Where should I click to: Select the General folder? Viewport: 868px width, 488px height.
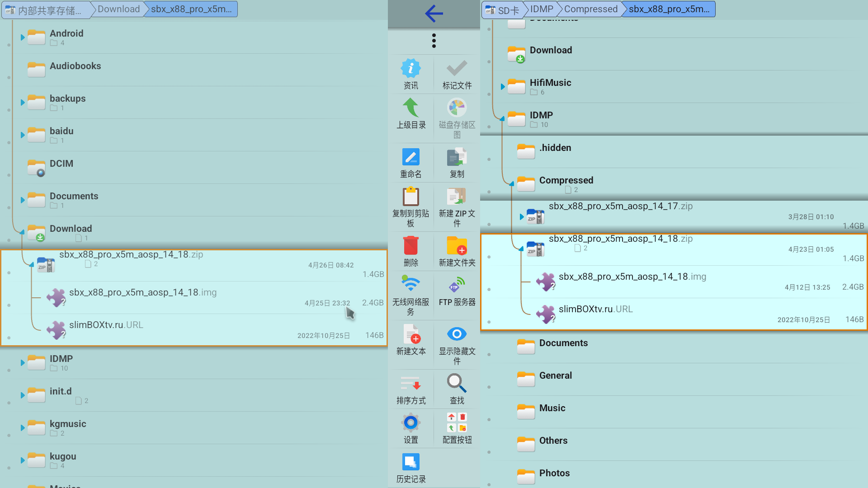click(x=674, y=380)
